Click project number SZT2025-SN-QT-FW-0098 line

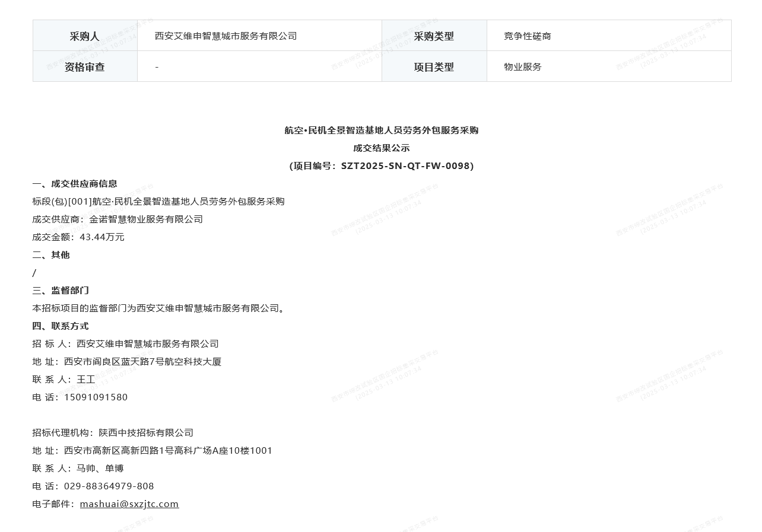click(382, 166)
